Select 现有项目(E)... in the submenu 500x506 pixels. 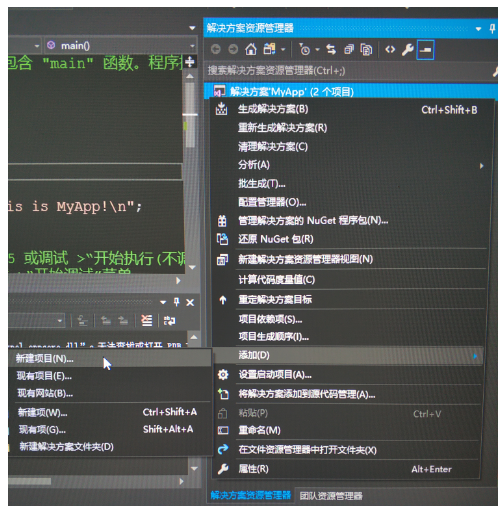pyautogui.click(x=110, y=376)
